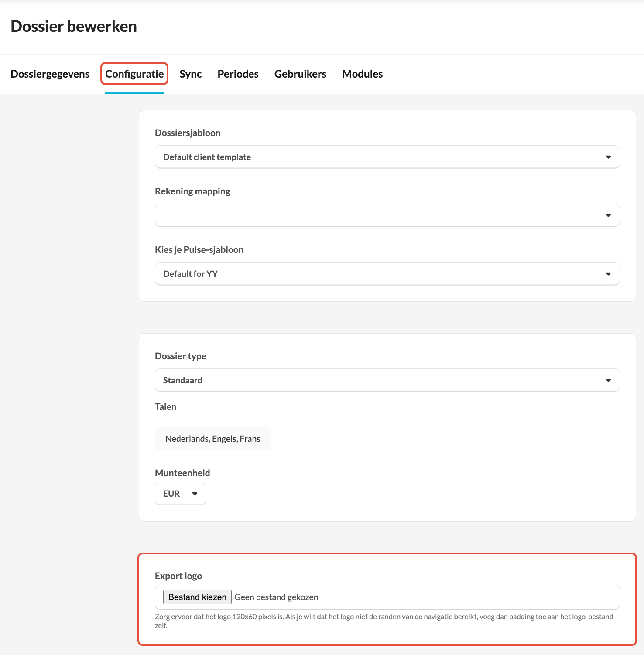Open the Modules tab
Screen dimensions: 644x655
tap(363, 74)
